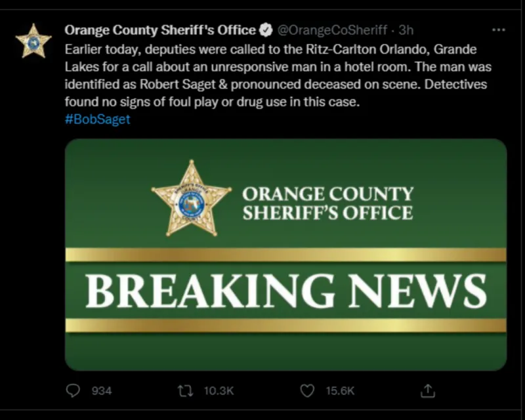
Task: Open the sheriff star profile avatar
Action: (x=33, y=41)
